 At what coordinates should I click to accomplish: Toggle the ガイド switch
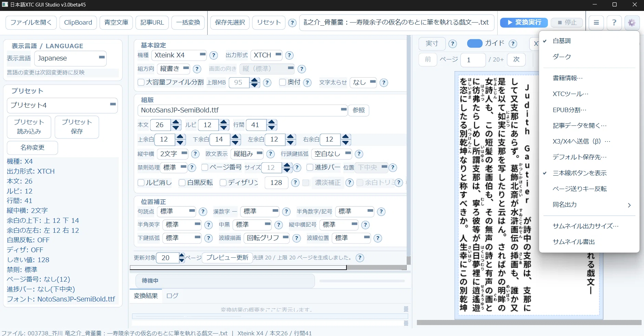click(475, 43)
